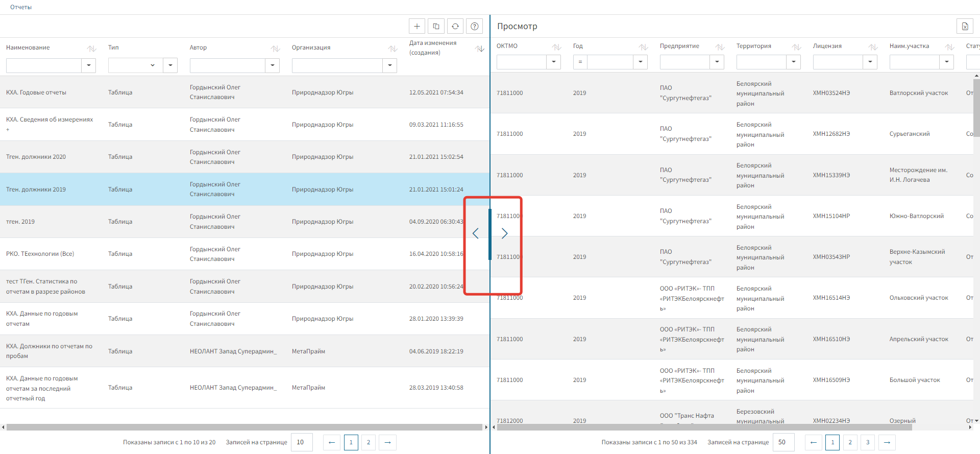Click the copy report icon
The image size is (980, 454).
click(x=436, y=27)
